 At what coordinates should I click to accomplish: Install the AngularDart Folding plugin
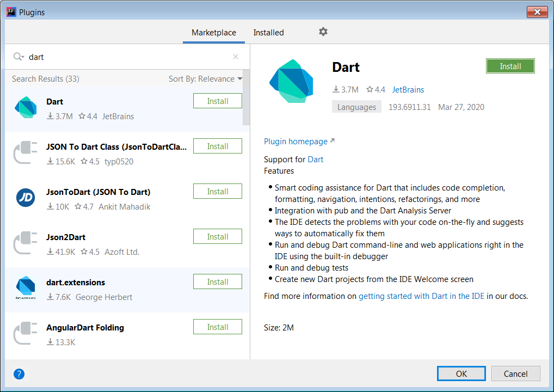(218, 327)
